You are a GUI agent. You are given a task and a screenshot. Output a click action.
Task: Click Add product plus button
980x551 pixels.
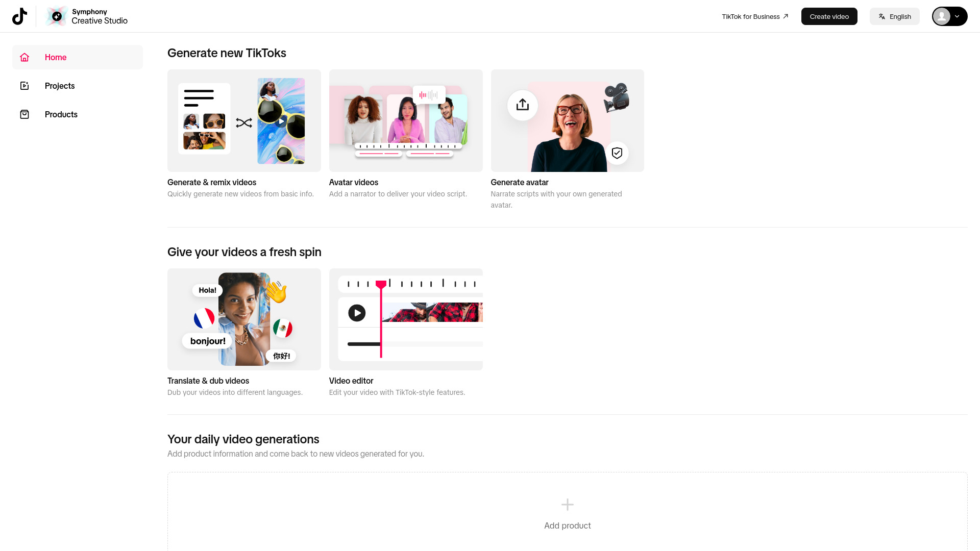click(x=568, y=504)
